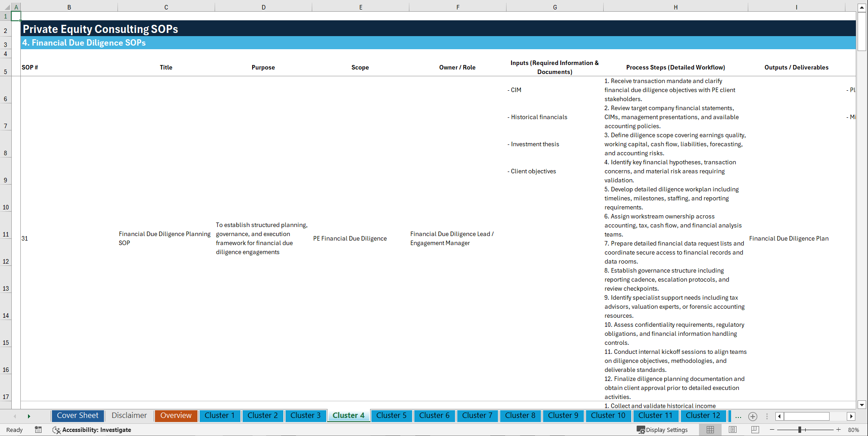This screenshot has width=868, height=436.
Task: Select the active Cluster 4 tab
Action: [x=348, y=416]
